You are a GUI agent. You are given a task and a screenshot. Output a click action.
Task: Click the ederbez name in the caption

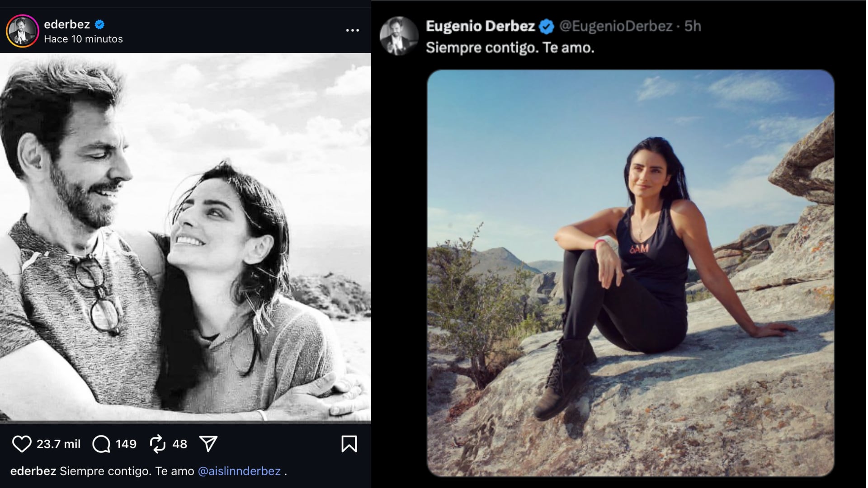(33, 471)
